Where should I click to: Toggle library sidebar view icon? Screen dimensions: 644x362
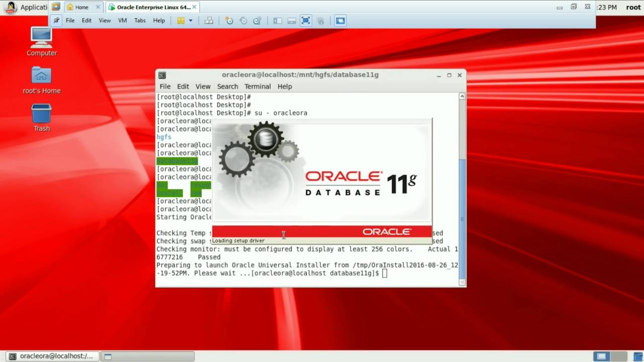(277, 21)
